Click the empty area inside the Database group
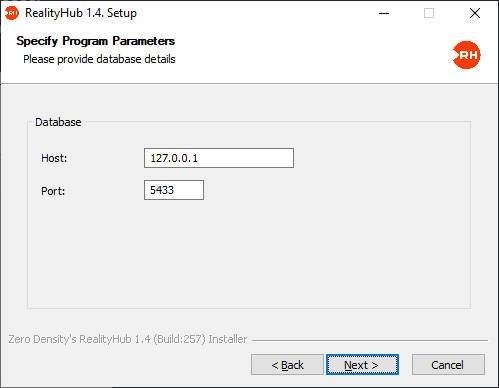Image resolution: width=499 pixels, height=388 pixels. click(249, 253)
